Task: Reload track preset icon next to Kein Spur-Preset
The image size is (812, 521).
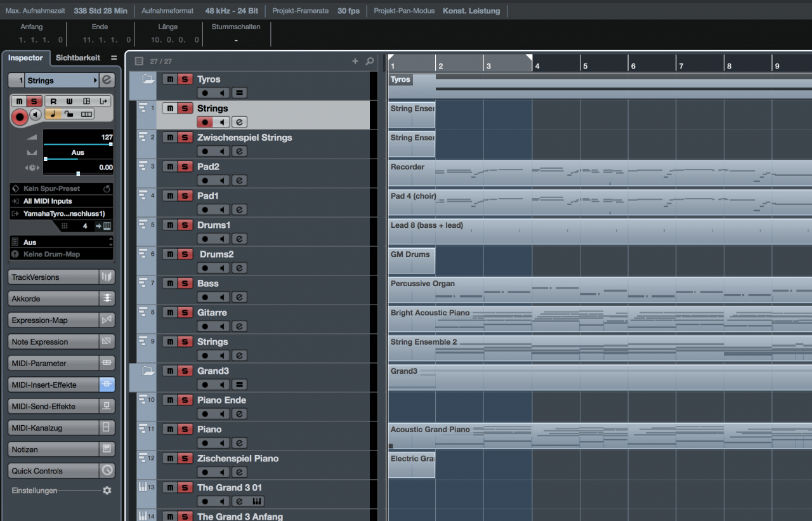Action: point(107,188)
